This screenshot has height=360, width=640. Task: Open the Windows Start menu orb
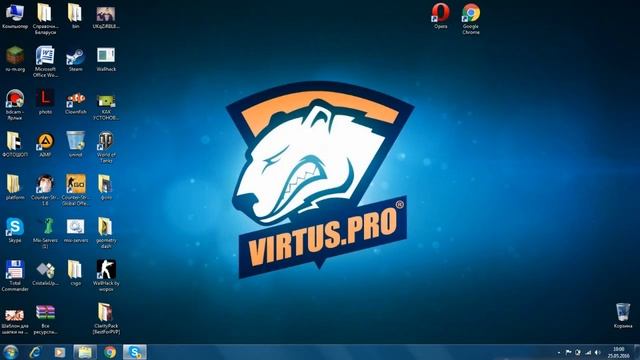(10, 352)
